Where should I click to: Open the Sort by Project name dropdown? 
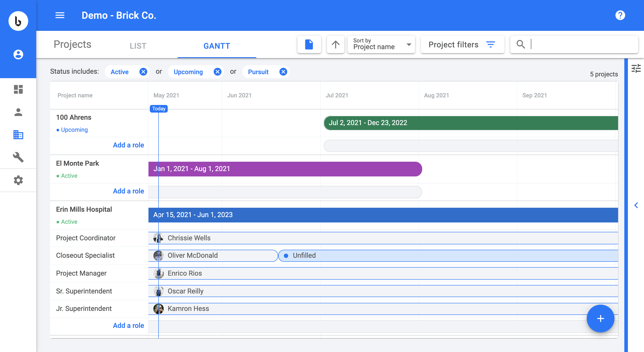pos(381,45)
